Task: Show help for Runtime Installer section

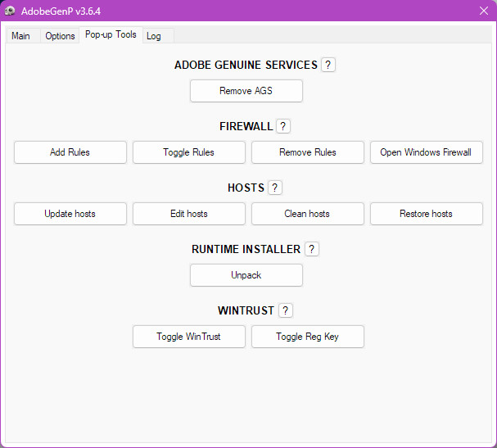Action: click(312, 249)
